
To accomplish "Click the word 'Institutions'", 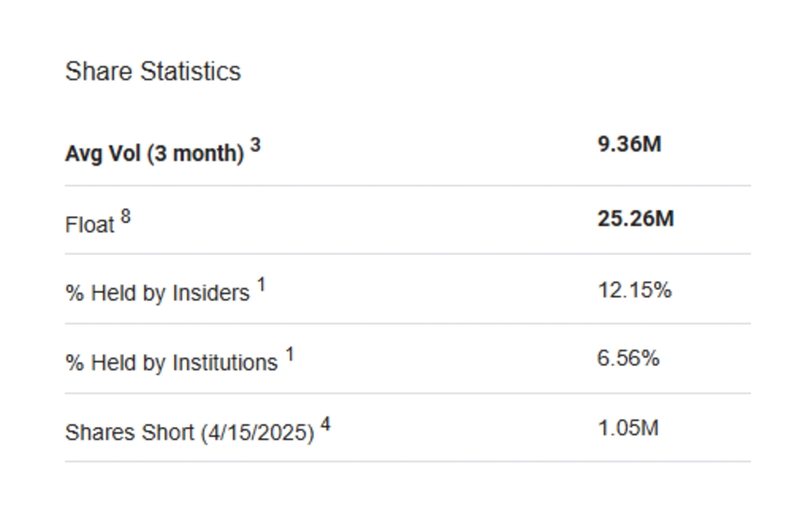I will [225, 363].
